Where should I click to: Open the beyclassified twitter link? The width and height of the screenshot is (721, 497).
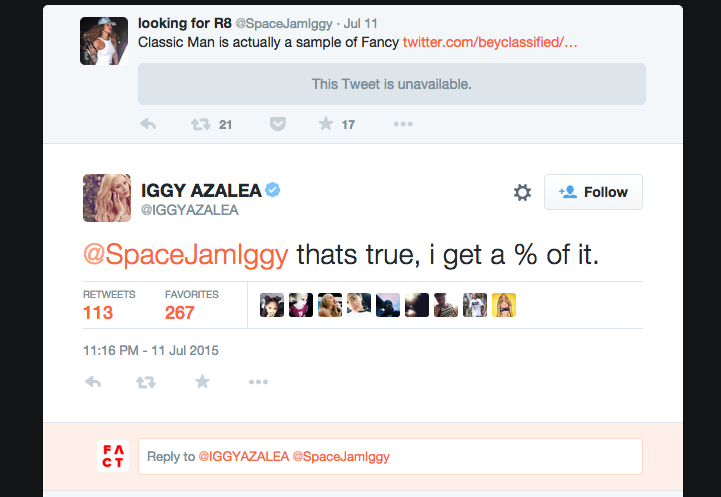pyautogui.click(x=490, y=43)
